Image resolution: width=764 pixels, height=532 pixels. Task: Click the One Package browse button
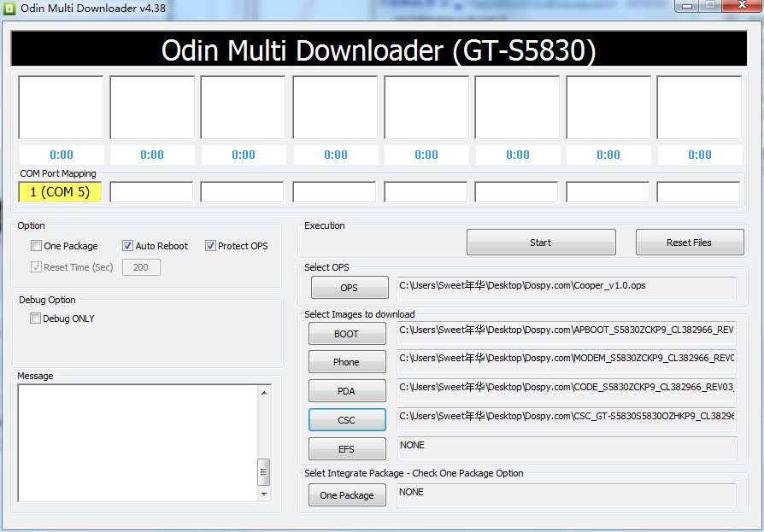pos(347,495)
